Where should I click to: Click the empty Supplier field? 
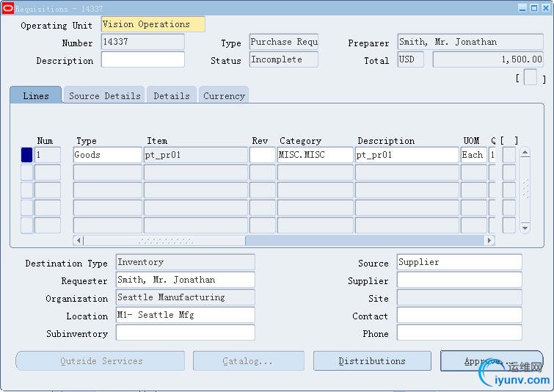[x=459, y=280]
